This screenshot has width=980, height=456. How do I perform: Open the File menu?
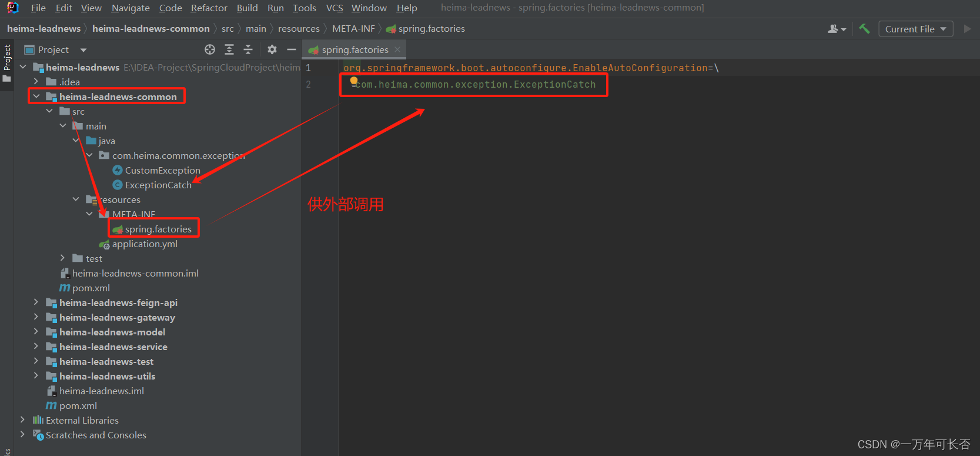pos(38,8)
